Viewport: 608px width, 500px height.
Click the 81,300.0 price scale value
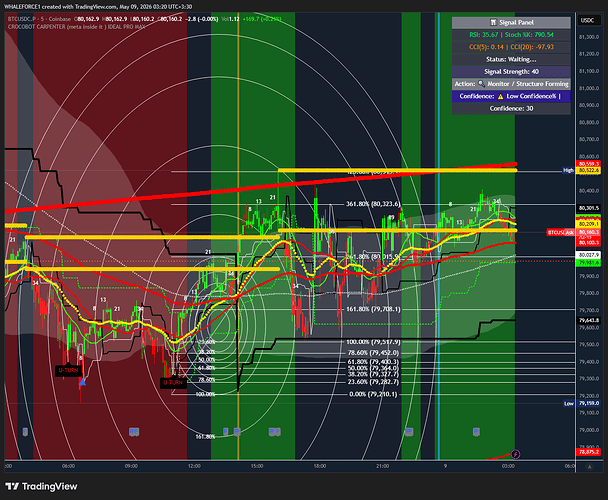[x=589, y=37]
